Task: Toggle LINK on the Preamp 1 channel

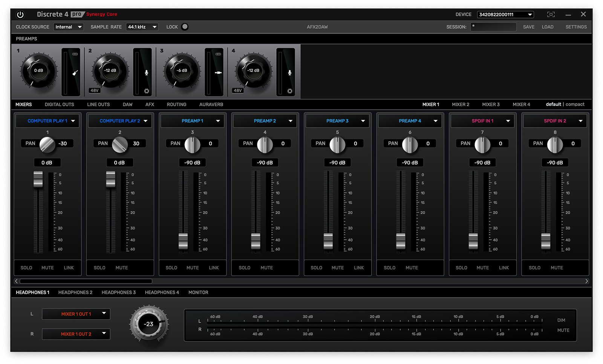Action: coord(214,268)
